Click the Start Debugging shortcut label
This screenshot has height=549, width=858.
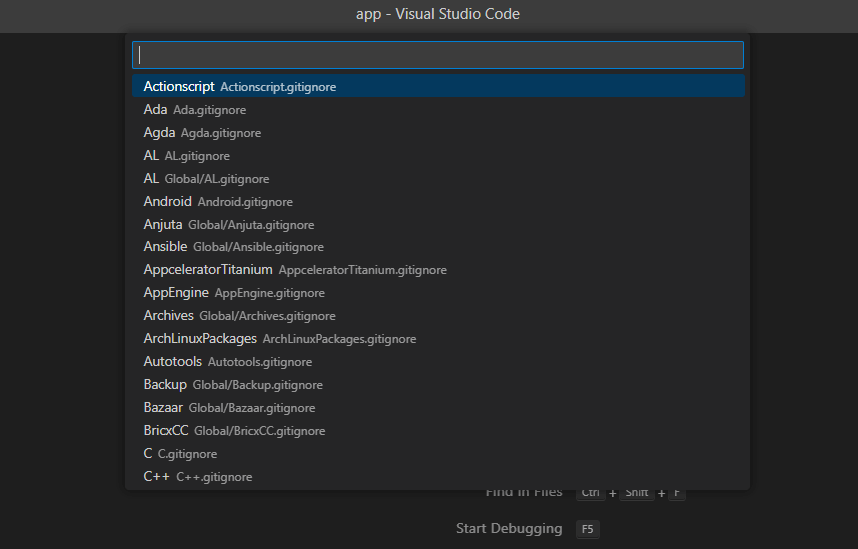[x=509, y=528]
